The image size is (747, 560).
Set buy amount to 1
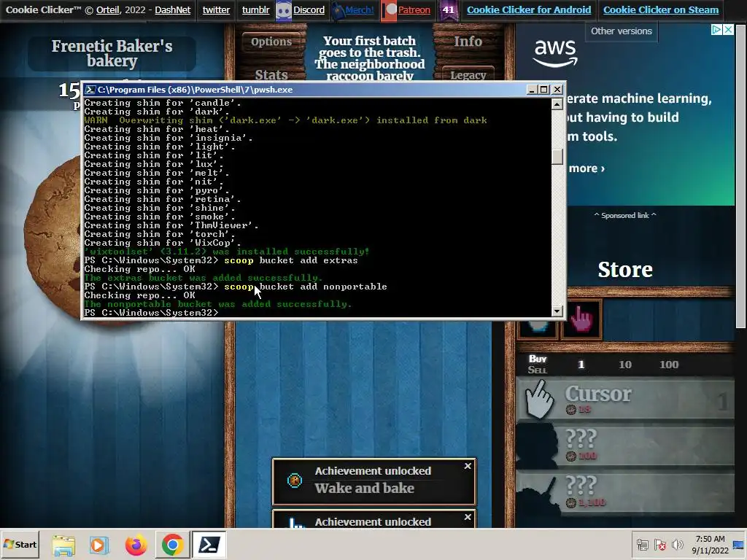[x=581, y=365]
